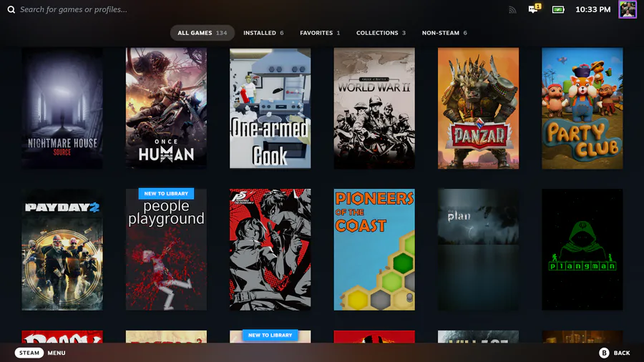Select Order of Battle World War II cover
The height and width of the screenshot is (362, 644).
click(x=374, y=108)
